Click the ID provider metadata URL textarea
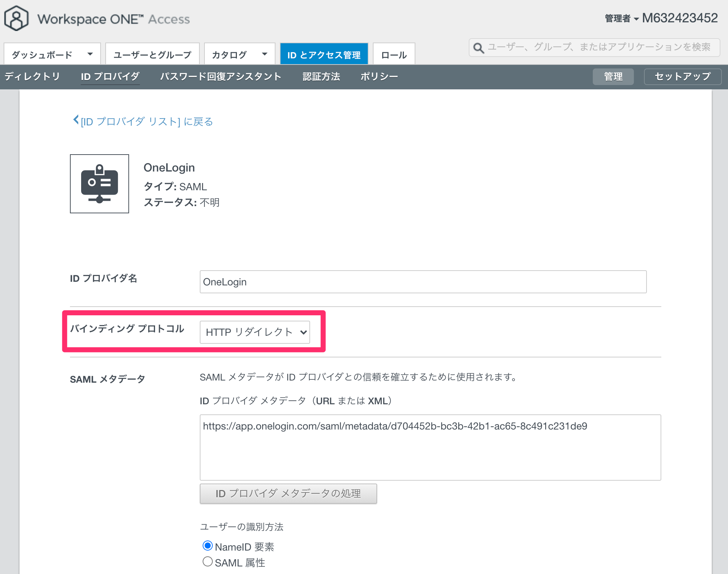Image resolution: width=728 pixels, height=574 pixels. 431,448
